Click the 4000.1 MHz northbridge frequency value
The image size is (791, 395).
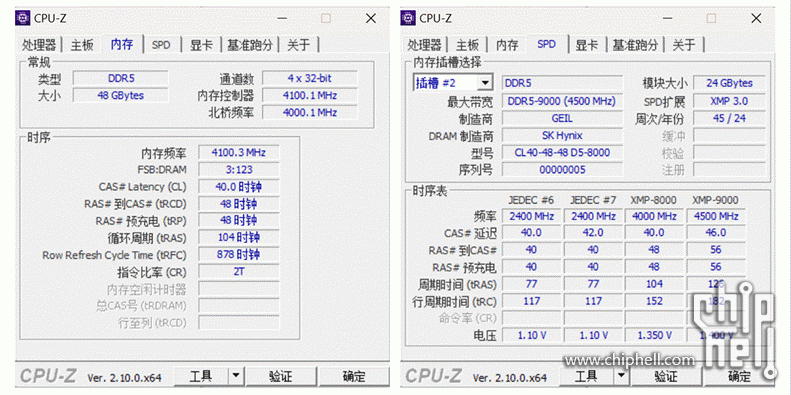[x=309, y=112]
